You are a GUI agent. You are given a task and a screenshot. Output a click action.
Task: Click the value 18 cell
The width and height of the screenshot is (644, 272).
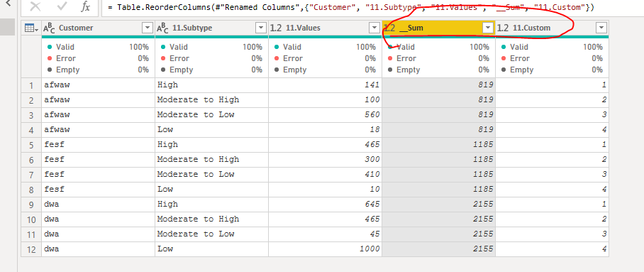point(325,130)
